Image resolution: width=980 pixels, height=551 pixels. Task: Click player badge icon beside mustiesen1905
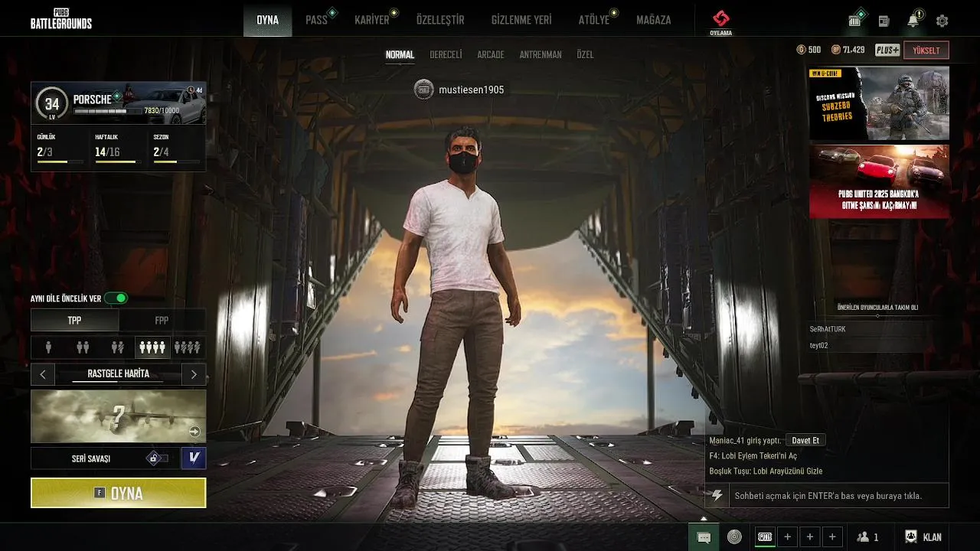tap(423, 90)
